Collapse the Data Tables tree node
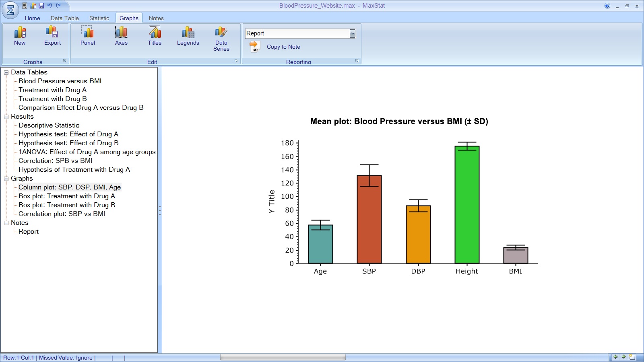644x362 pixels. [6, 72]
